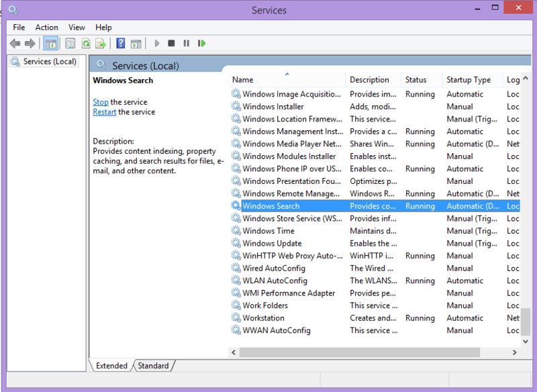Click the Start Service play icon
The height and width of the screenshot is (392, 537).
(x=157, y=44)
